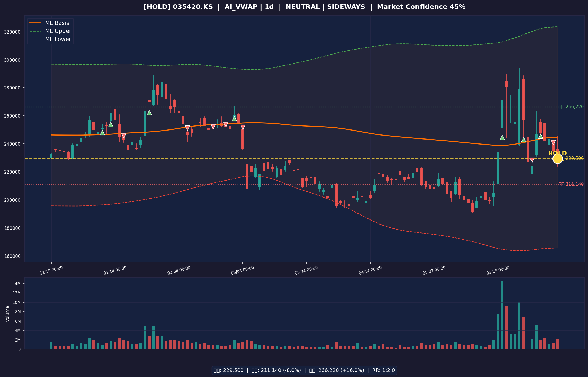Click the 10M volume axis label
Viewport: 588px width, 377px height.
[16, 303]
